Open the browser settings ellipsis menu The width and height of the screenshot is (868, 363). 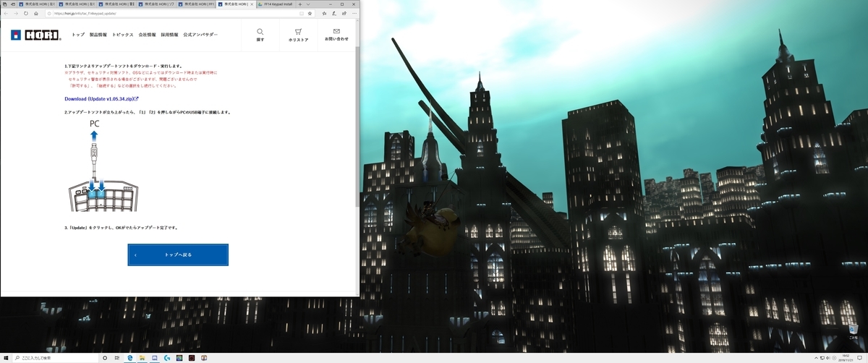(354, 14)
